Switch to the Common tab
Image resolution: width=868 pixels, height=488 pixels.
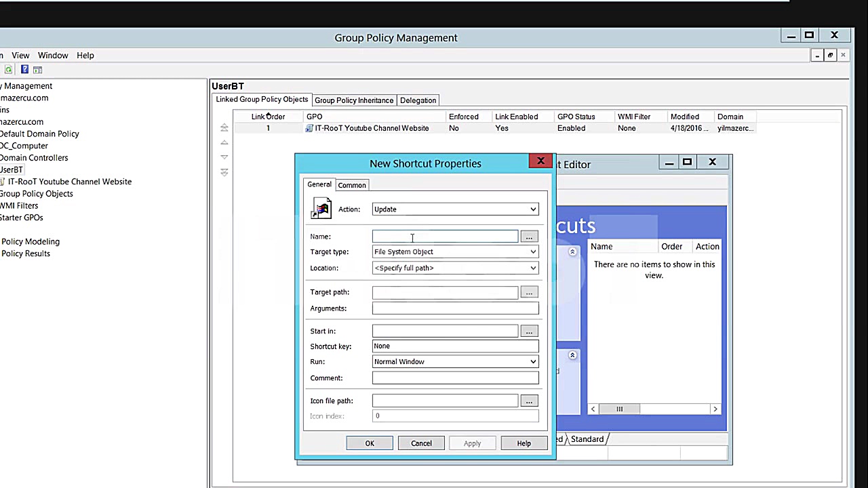click(x=351, y=185)
